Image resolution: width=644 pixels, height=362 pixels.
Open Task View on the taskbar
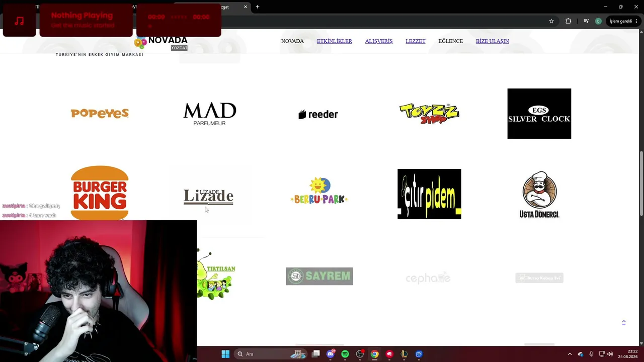click(315, 354)
